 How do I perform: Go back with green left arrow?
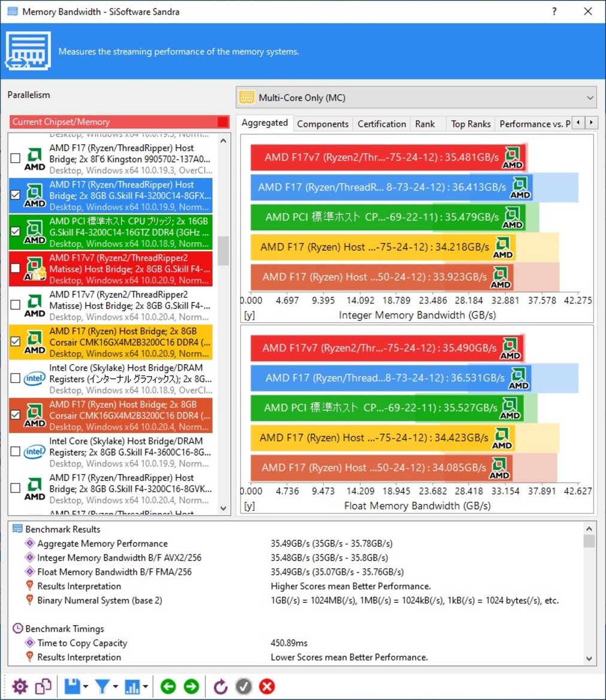pos(168,686)
